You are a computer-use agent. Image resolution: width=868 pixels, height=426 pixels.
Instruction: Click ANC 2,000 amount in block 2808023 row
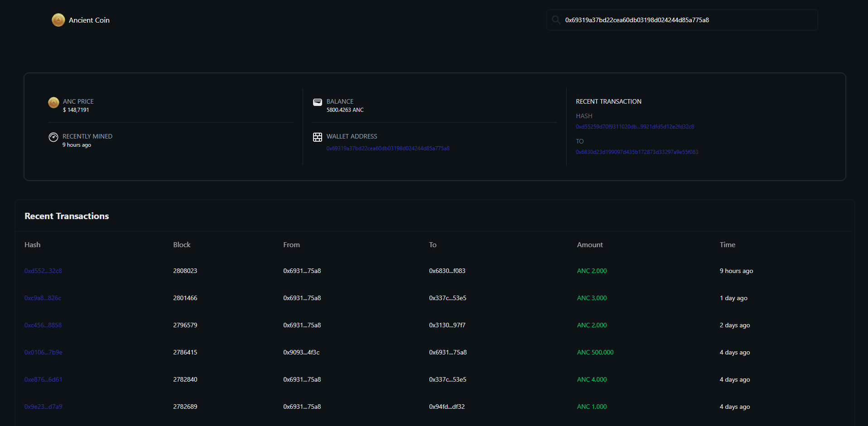(592, 271)
